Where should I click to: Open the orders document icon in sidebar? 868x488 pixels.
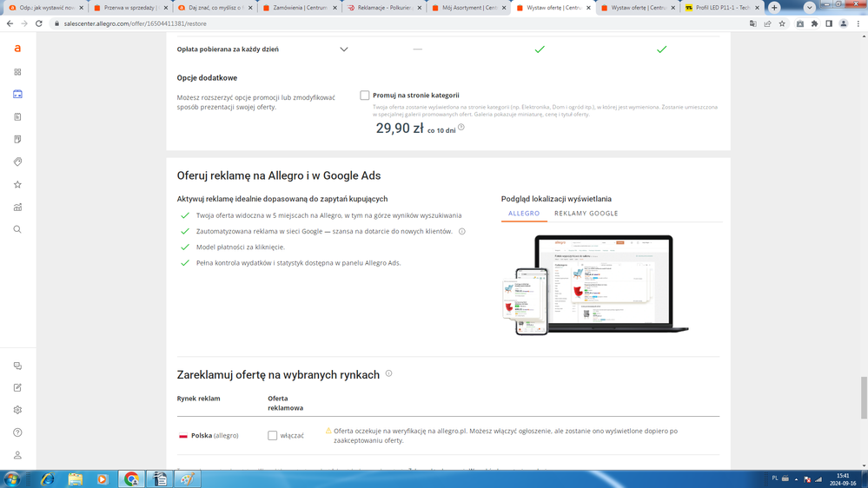pyautogui.click(x=17, y=116)
